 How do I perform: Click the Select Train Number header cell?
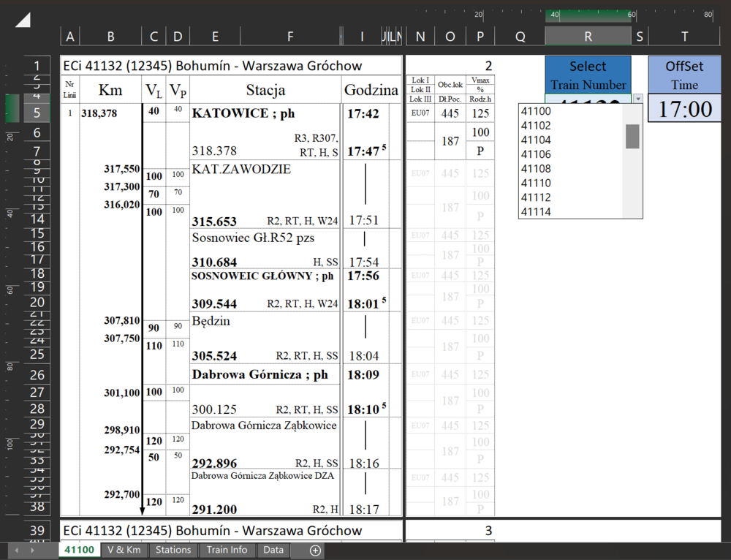588,75
